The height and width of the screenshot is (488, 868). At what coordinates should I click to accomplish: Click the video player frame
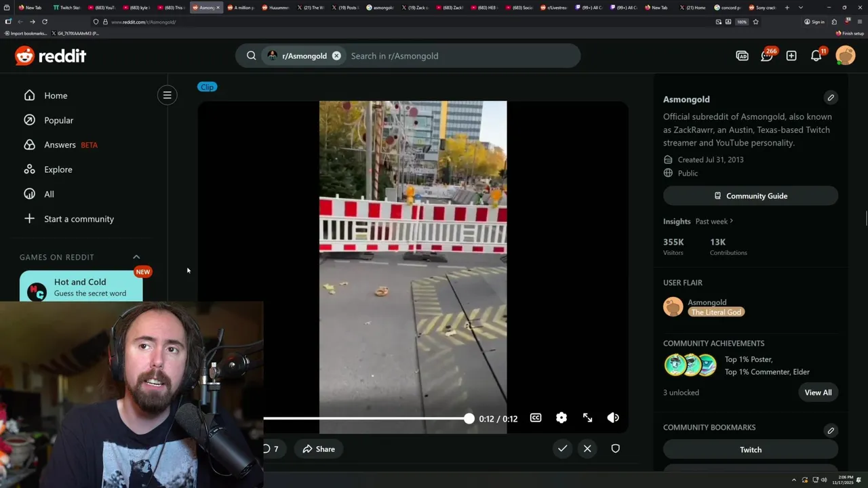(413, 267)
